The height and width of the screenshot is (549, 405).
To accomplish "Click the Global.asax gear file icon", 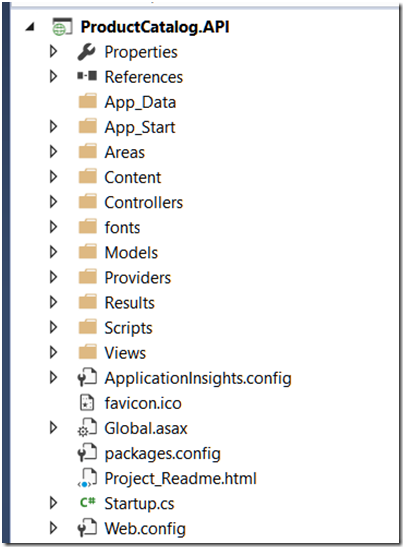I will point(87,428).
